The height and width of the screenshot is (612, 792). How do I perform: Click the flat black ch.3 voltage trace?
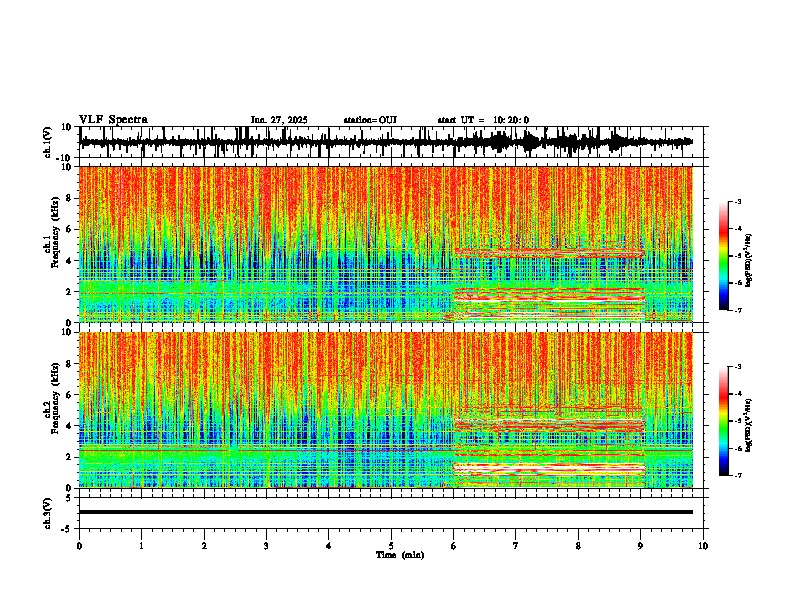386,512
